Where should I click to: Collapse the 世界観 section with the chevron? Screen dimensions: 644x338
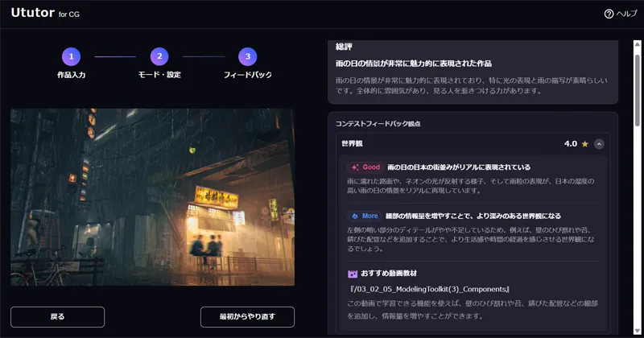point(599,144)
